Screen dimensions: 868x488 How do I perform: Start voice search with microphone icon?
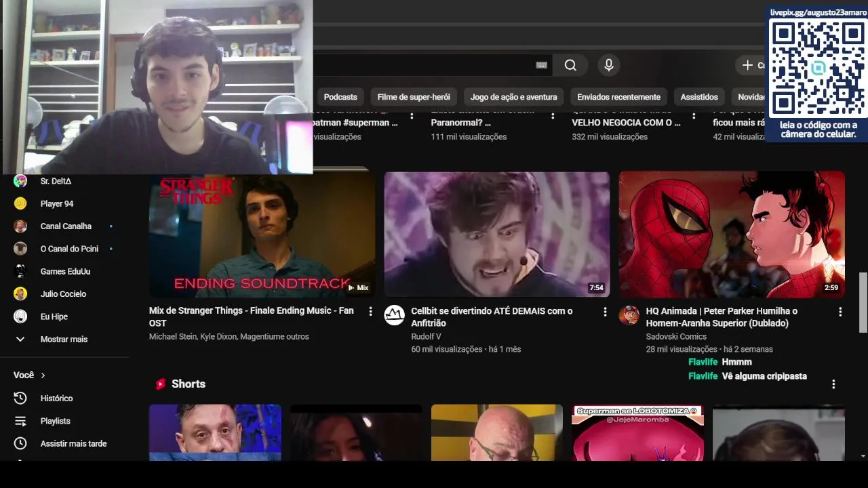(x=609, y=65)
